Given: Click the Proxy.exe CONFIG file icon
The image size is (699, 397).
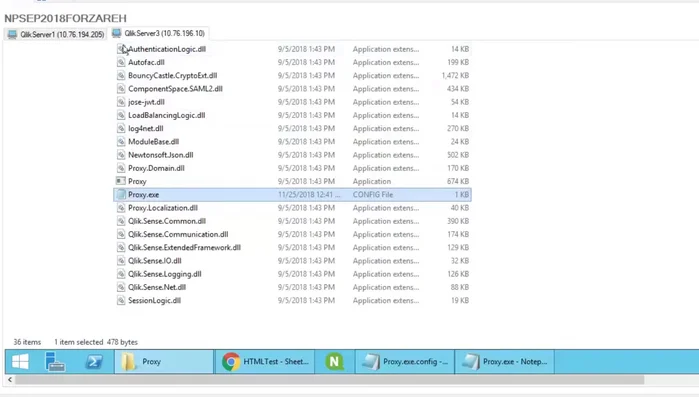Looking at the screenshot, I should (x=121, y=195).
